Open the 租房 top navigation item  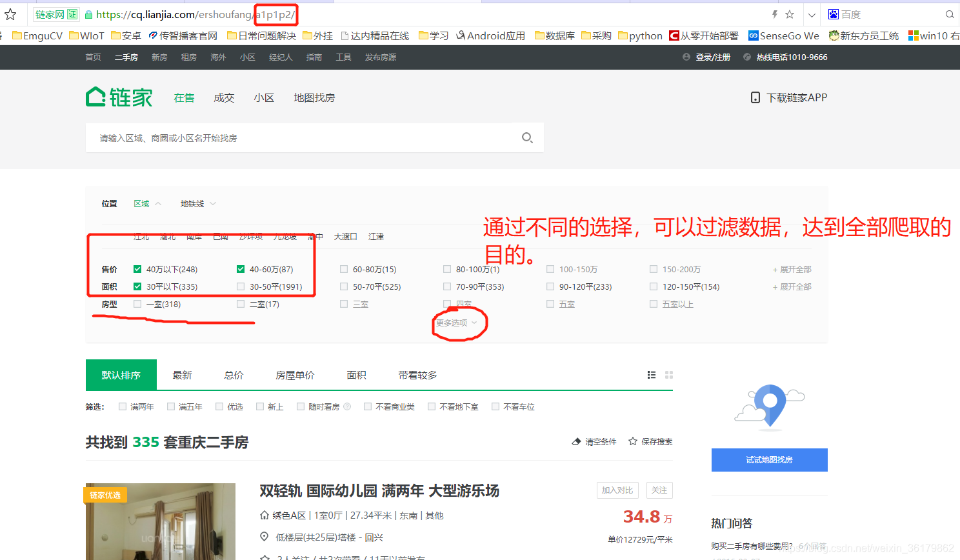pos(189,57)
